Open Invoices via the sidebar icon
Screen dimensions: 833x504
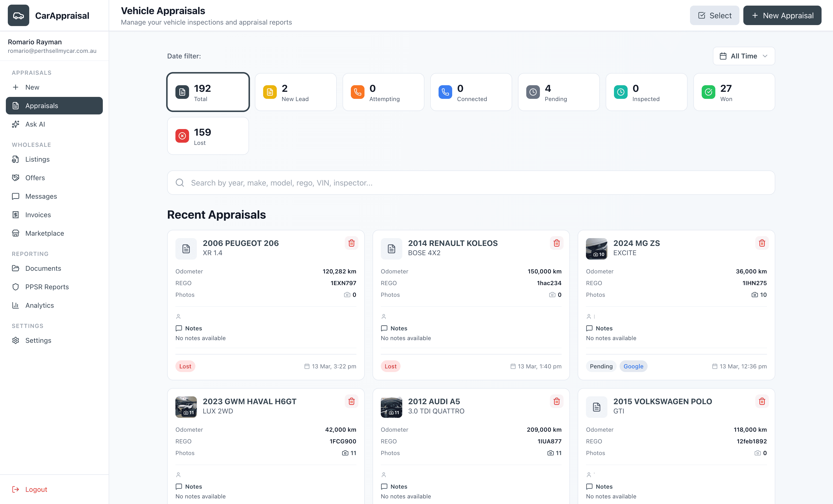16,215
